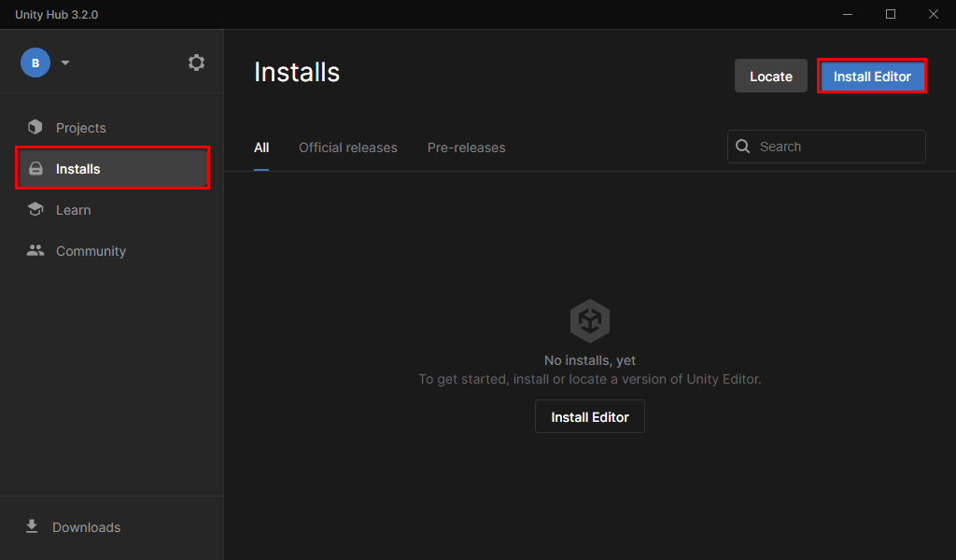Go to Projects in sidebar

pyautogui.click(x=80, y=128)
